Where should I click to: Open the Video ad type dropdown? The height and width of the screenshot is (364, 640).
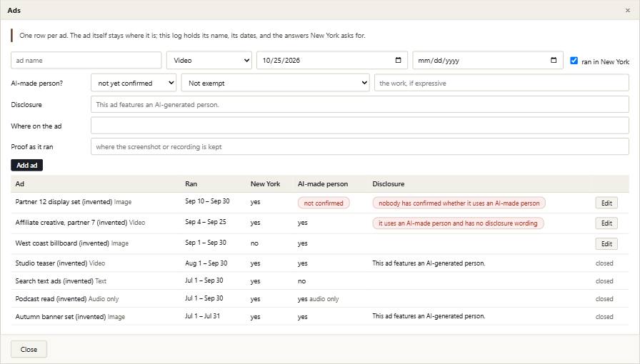(209, 61)
